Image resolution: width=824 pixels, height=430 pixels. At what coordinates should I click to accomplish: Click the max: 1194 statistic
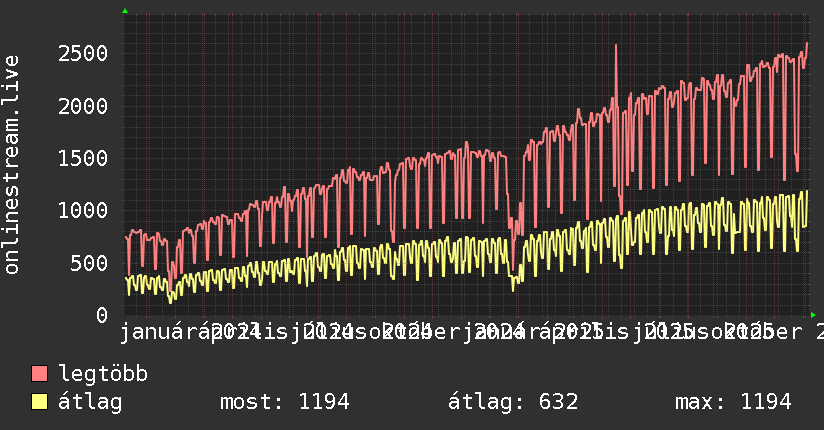point(733,402)
